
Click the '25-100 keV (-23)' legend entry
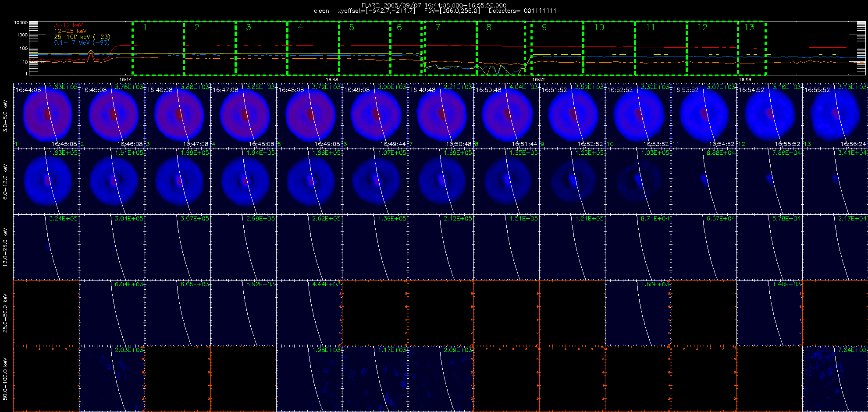point(82,37)
